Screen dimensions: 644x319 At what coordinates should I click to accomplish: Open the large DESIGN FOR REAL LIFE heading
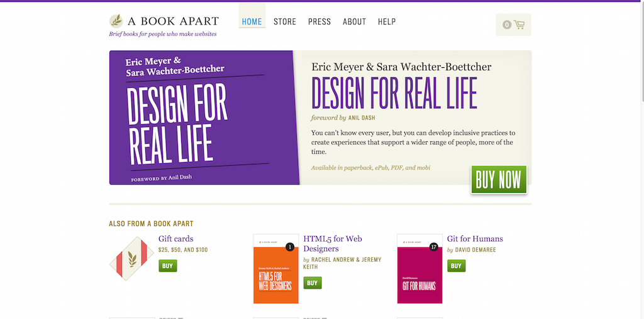pos(394,93)
